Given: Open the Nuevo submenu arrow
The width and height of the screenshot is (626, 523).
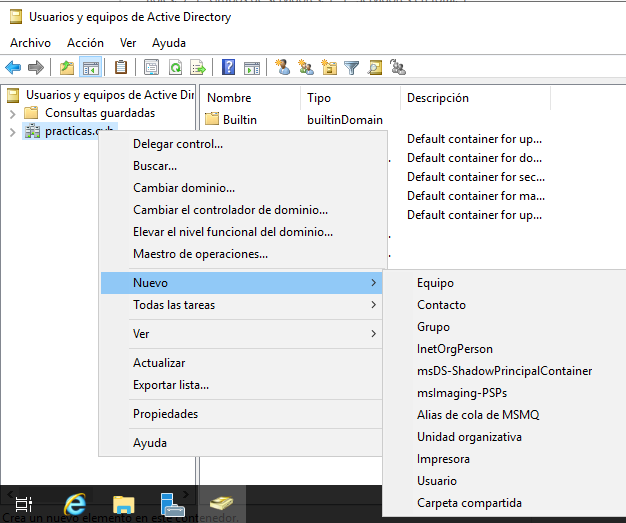Looking at the screenshot, I should (373, 283).
